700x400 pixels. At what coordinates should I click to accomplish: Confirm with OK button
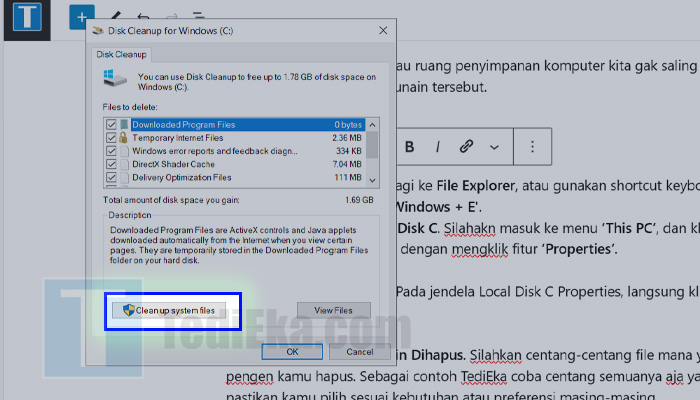[x=292, y=352]
